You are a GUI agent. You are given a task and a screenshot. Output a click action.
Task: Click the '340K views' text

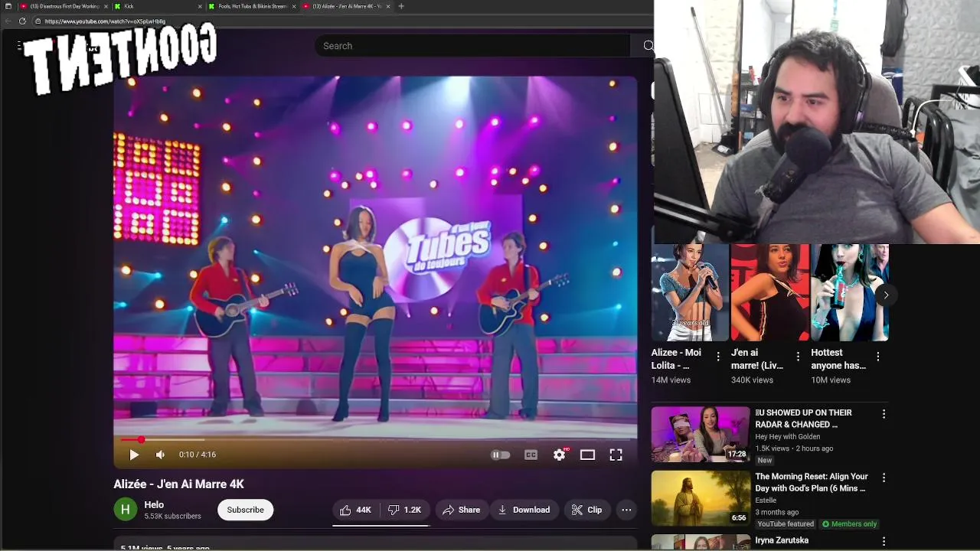tap(752, 380)
